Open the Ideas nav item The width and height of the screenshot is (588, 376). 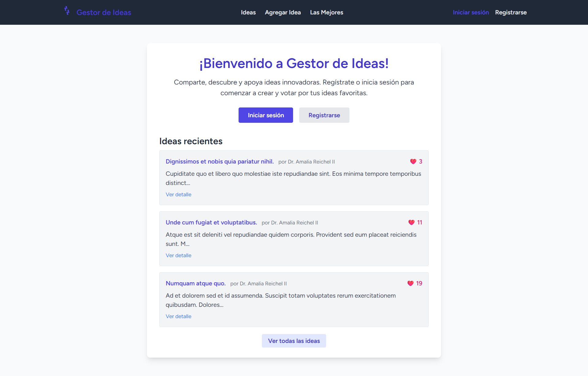click(248, 12)
